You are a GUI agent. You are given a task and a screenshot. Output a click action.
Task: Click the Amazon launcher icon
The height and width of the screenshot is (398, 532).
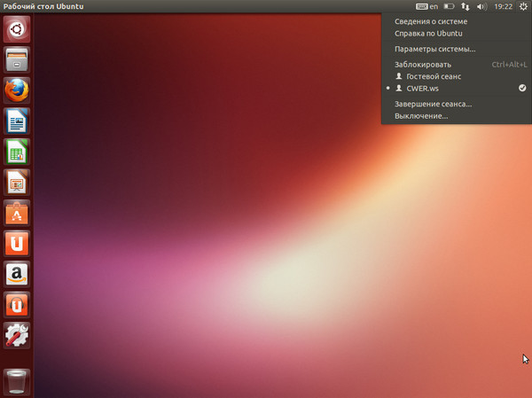(16, 274)
